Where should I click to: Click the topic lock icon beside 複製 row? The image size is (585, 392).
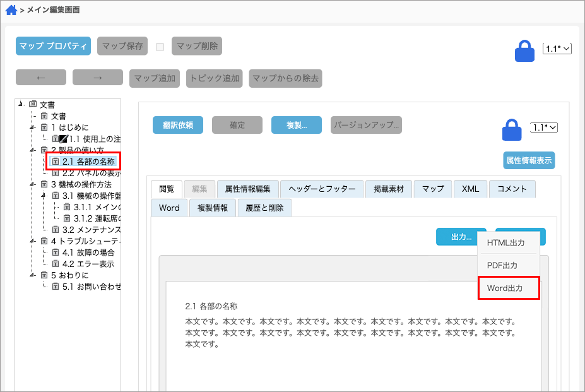click(512, 129)
